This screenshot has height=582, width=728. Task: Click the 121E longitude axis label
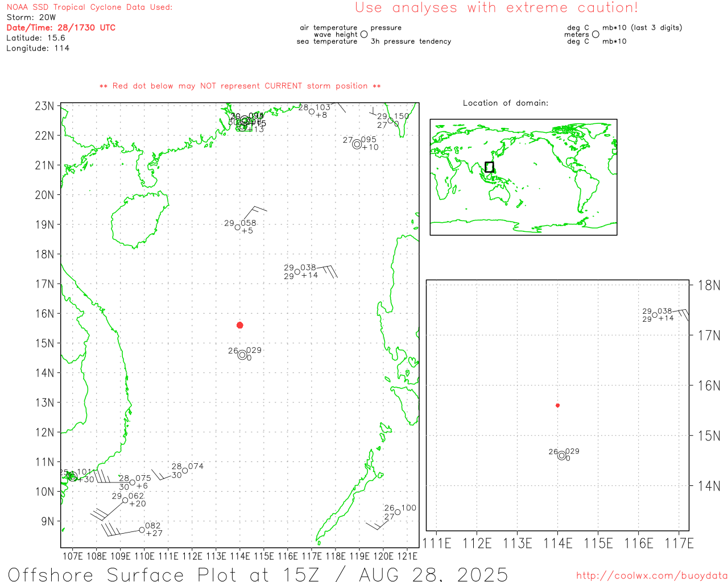407,556
